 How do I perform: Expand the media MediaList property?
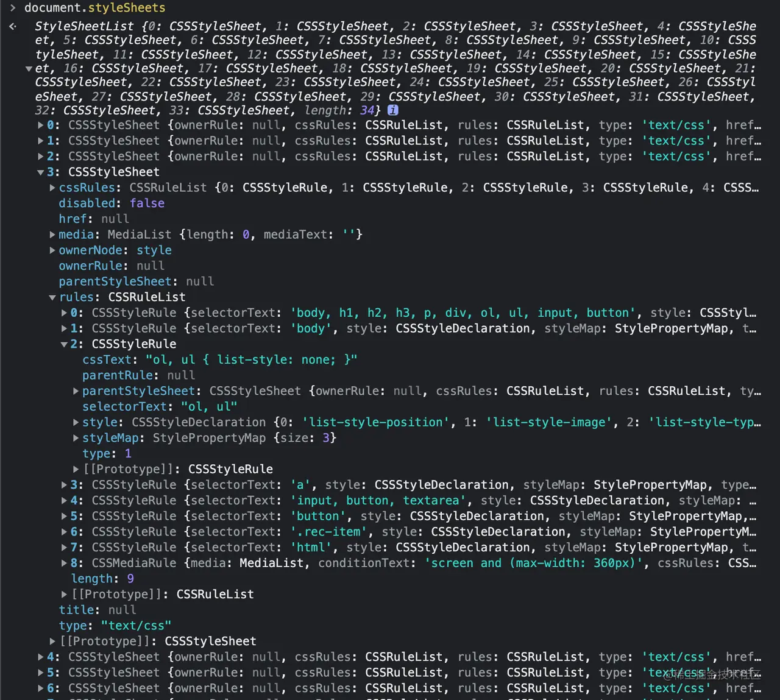pos(52,235)
